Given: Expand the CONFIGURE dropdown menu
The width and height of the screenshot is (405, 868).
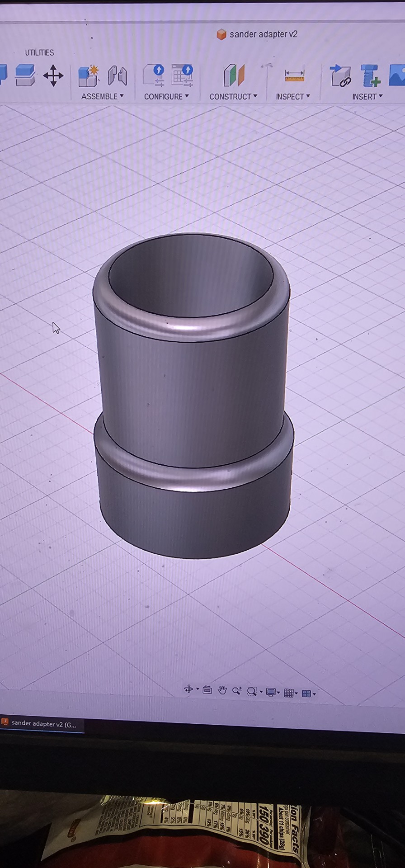Looking at the screenshot, I should 166,96.
